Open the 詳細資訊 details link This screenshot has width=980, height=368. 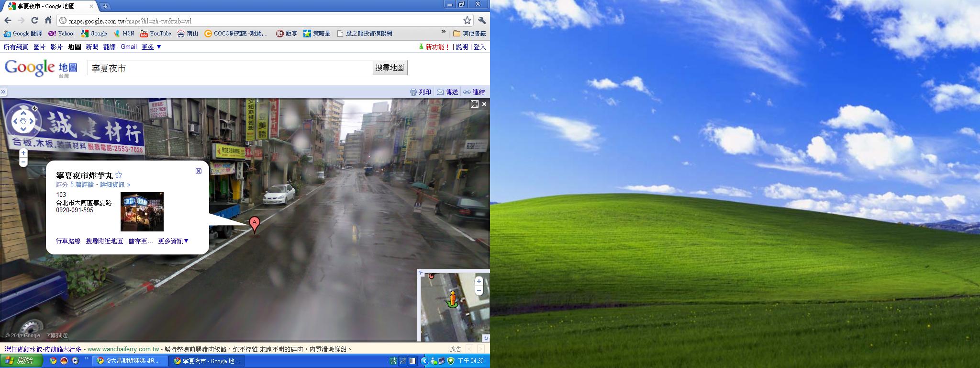click(x=114, y=185)
